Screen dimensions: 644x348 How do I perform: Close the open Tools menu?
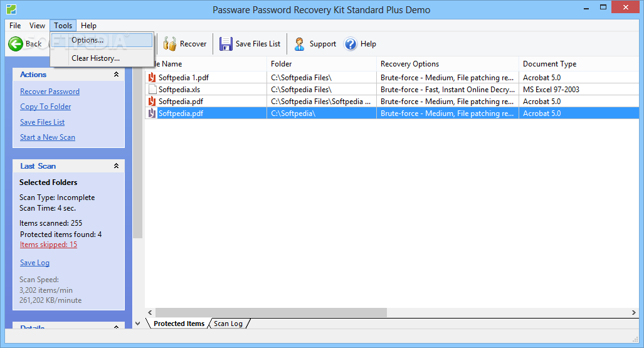coord(63,26)
